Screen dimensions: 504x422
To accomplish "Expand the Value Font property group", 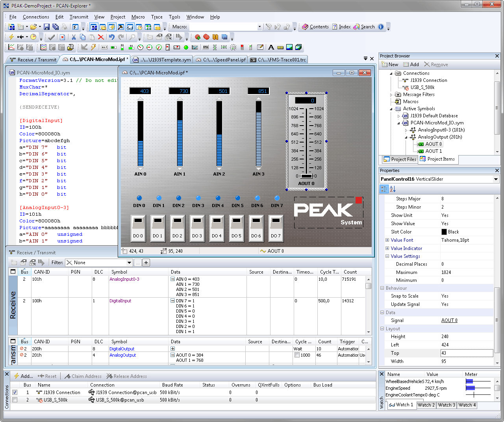I will 387,240.
